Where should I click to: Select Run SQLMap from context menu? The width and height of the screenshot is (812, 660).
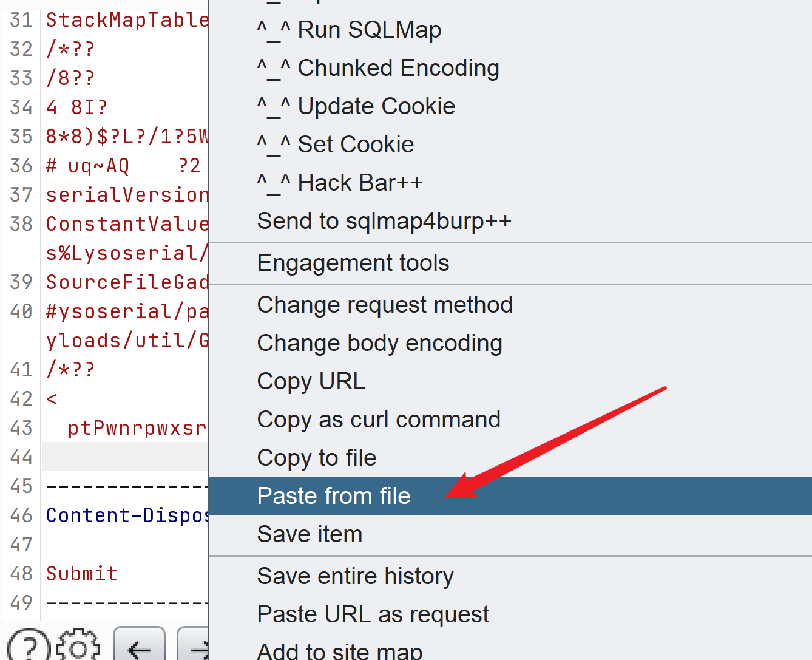[349, 30]
